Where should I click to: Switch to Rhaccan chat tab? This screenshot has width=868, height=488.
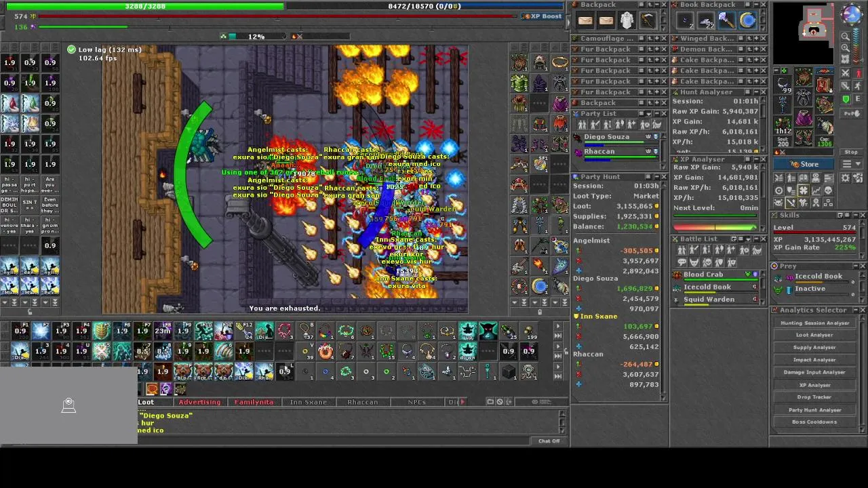362,402
